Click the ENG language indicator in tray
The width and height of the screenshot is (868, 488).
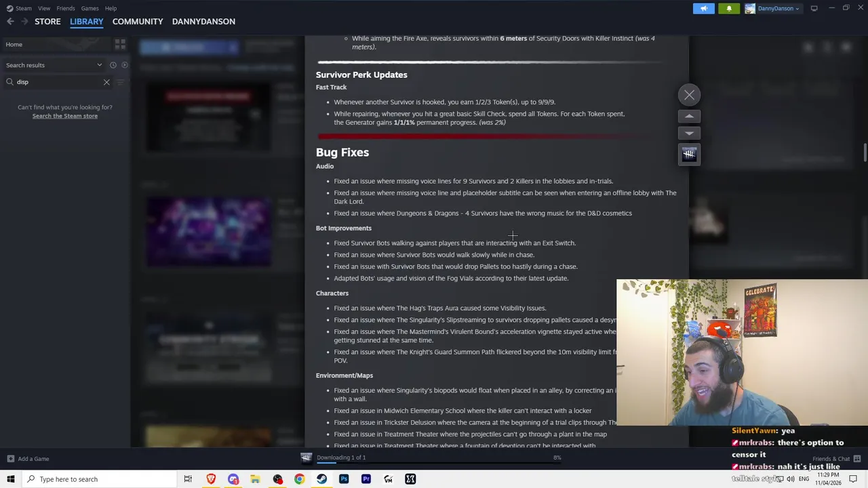804,479
